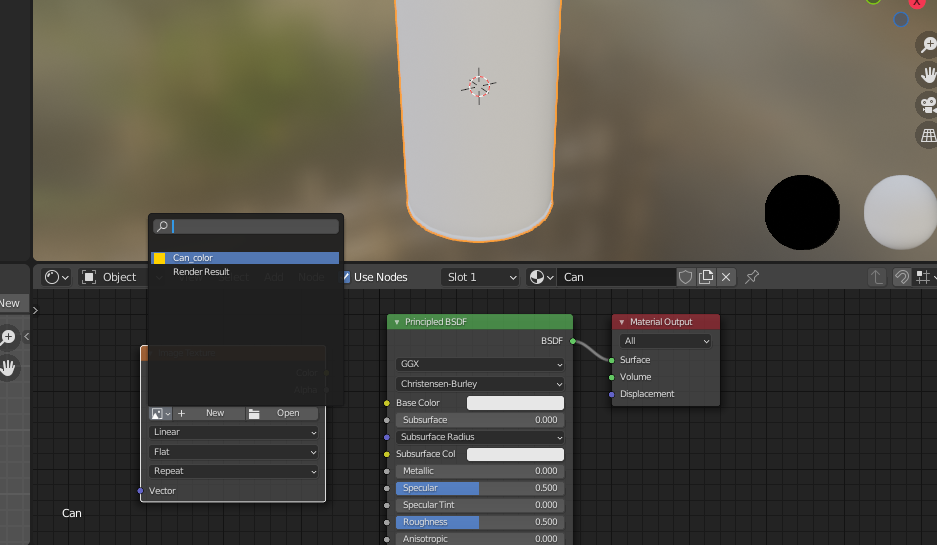This screenshot has width=937, height=545.
Task: Adjust the Specular slider
Action: click(x=480, y=488)
